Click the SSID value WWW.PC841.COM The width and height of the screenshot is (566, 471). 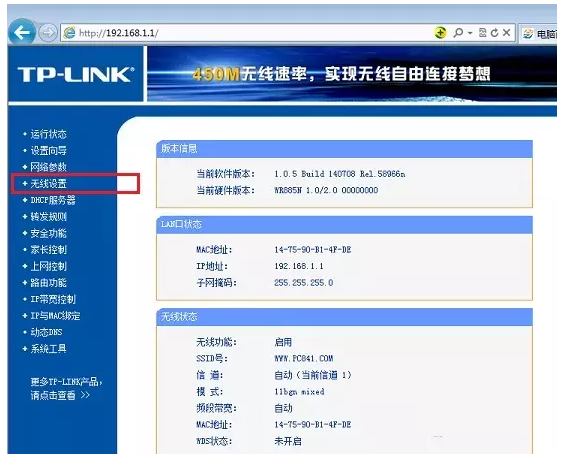click(x=304, y=358)
